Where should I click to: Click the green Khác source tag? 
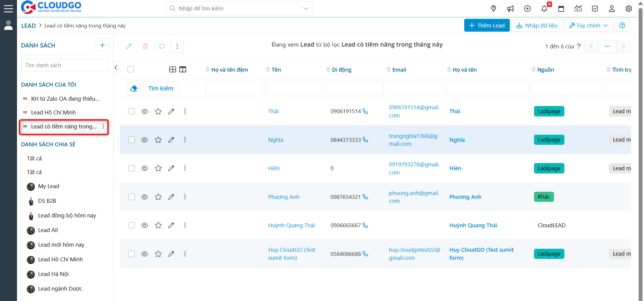(x=544, y=197)
